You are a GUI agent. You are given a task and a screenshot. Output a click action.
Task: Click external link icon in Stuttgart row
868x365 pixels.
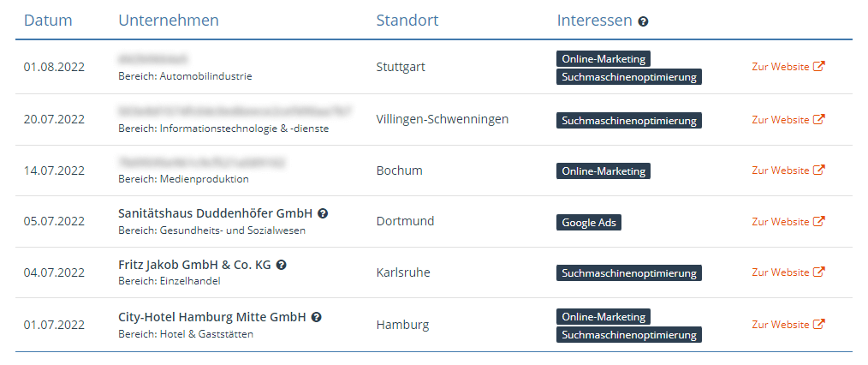pos(819,67)
